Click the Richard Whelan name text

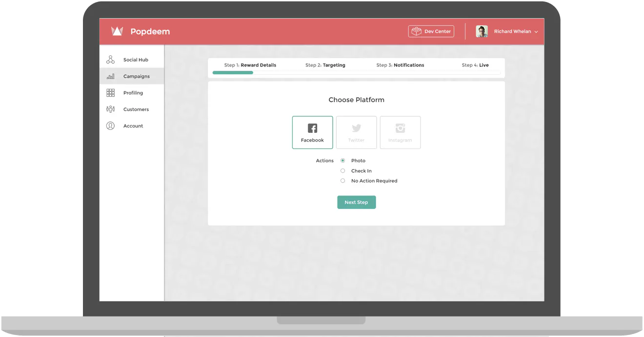pyautogui.click(x=512, y=31)
